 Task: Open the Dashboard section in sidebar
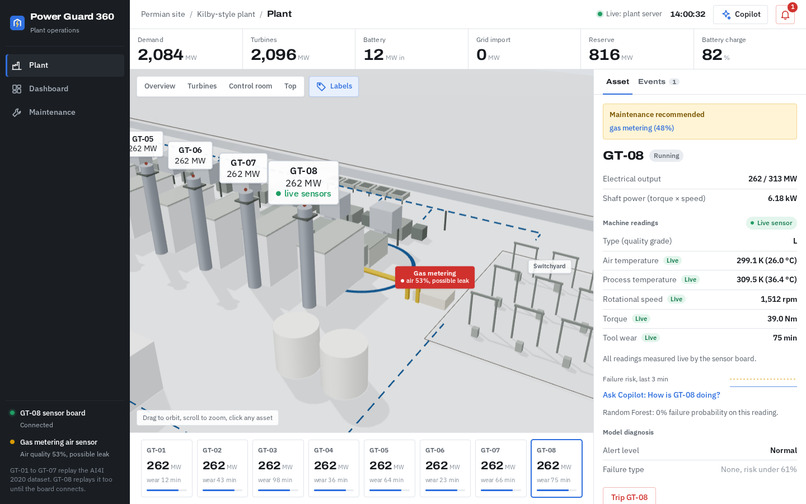65,89
